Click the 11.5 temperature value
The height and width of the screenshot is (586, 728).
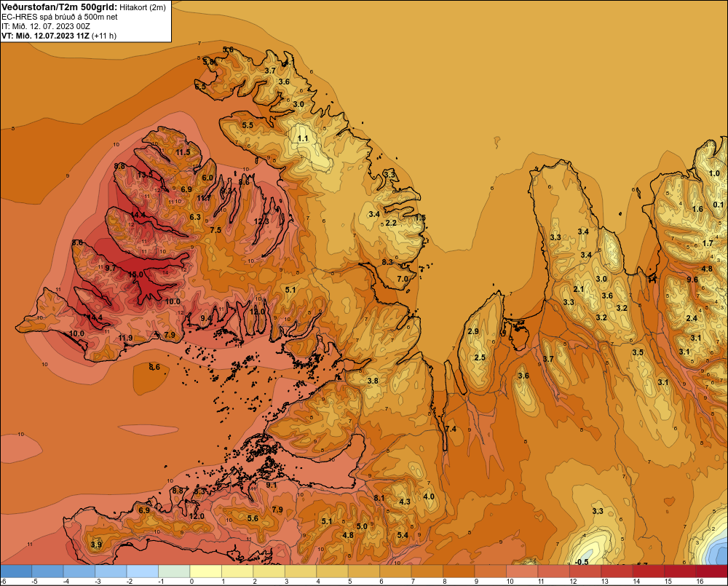[x=183, y=152]
